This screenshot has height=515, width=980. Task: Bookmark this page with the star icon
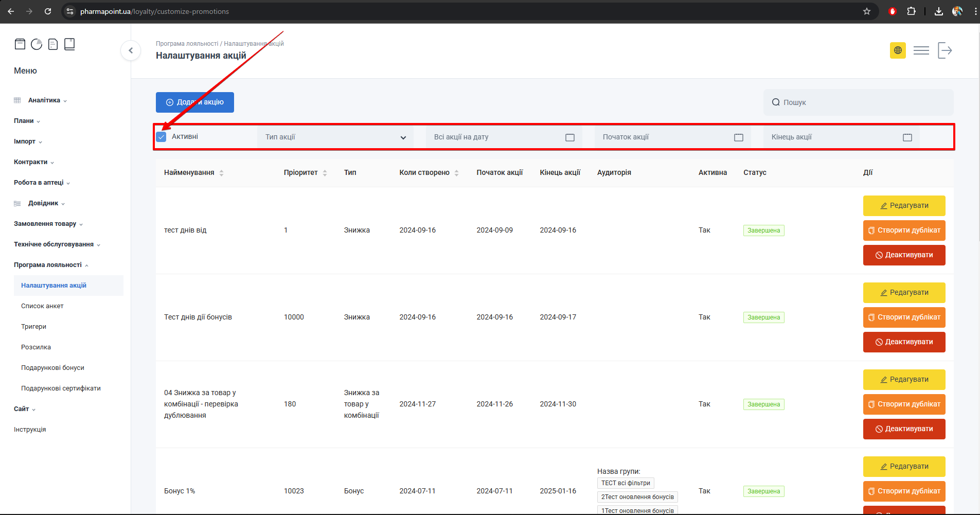coord(867,11)
